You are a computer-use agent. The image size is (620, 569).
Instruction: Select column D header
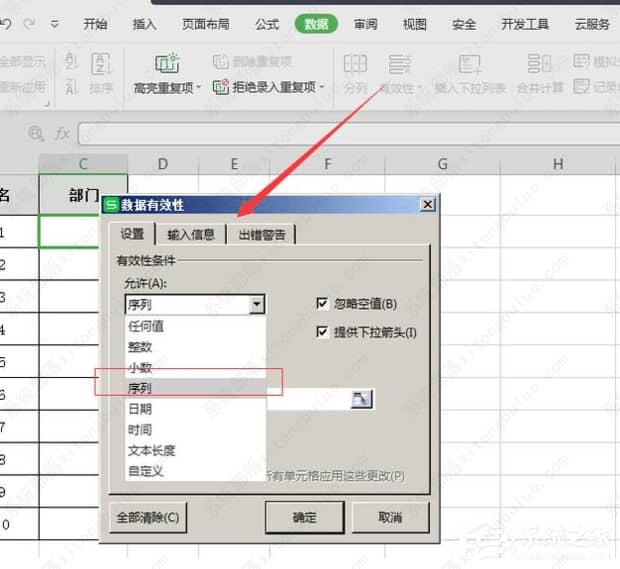pyautogui.click(x=163, y=164)
